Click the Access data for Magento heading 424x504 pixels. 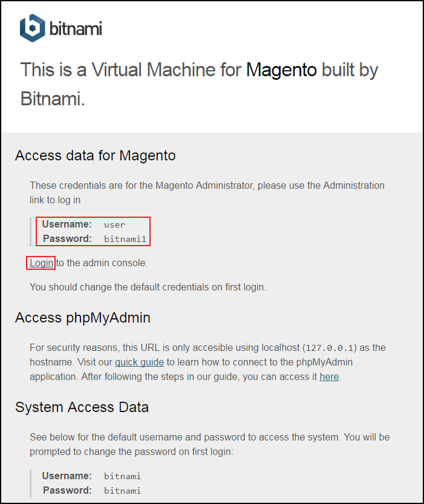96,155
